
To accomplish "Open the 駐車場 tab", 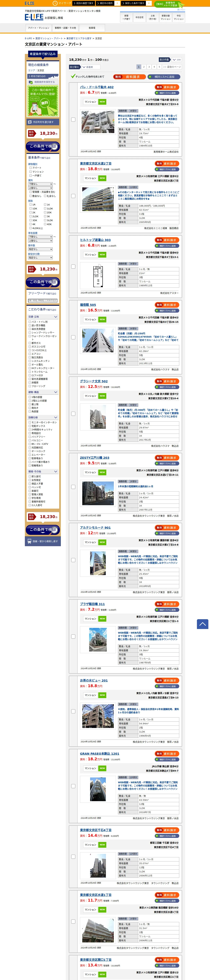I will tap(92, 28).
